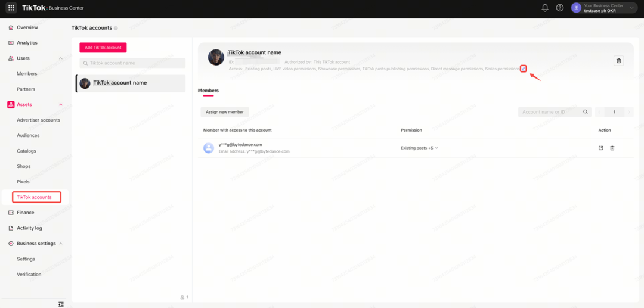Click the y***g@bytedance.com member avatar
Image resolution: width=644 pixels, height=308 pixels.
tap(209, 148)
